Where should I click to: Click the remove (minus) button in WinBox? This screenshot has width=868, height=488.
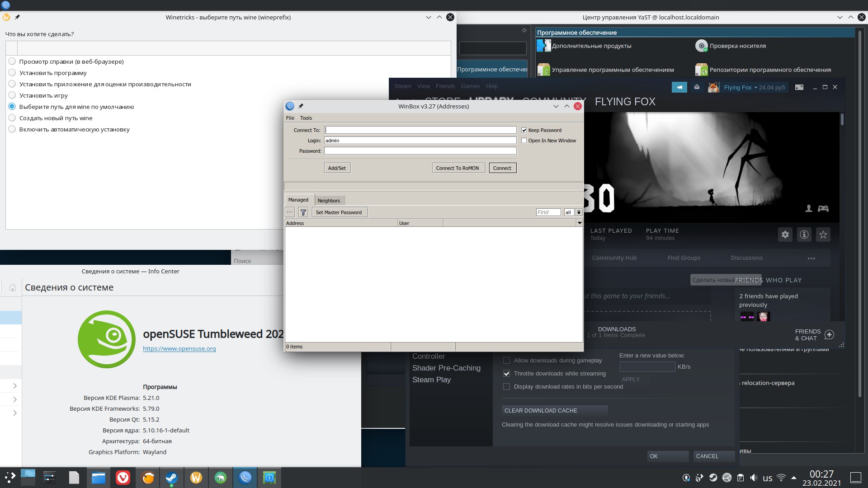click(290, 212)
